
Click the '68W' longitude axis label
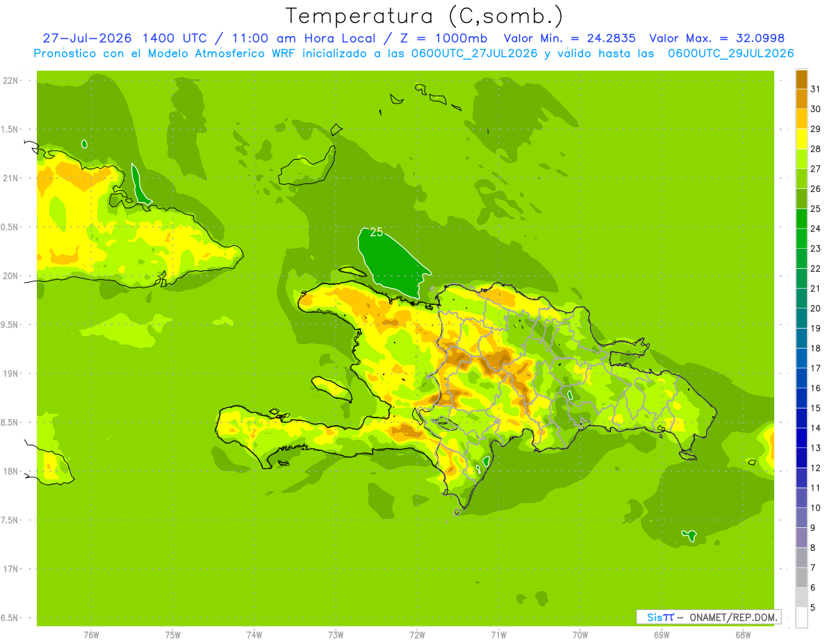(743, 635)
